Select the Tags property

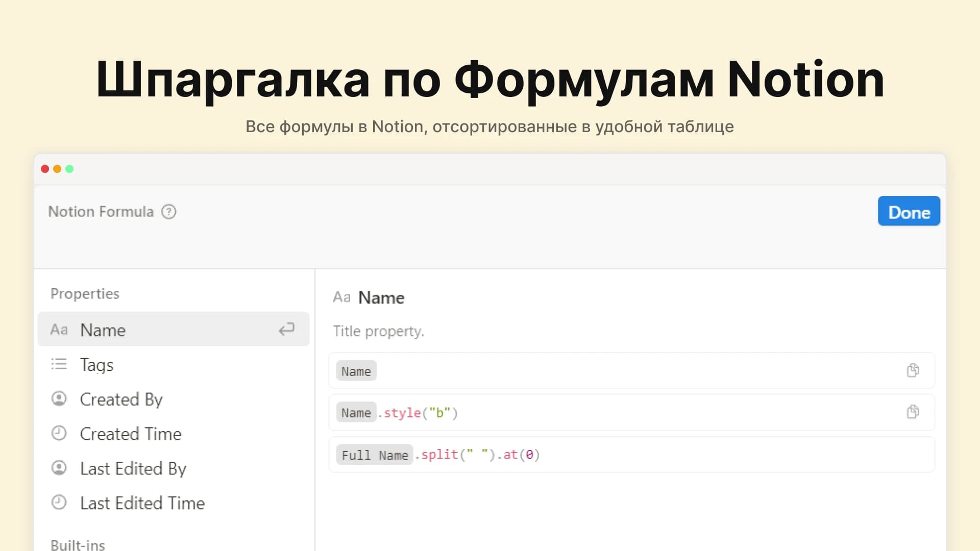click(174, 364)
